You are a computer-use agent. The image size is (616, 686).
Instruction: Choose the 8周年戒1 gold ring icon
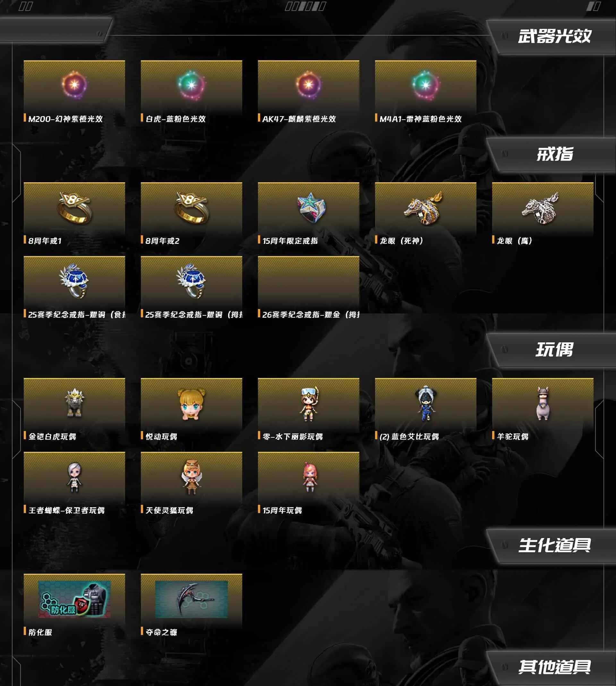tap(74, 208)
